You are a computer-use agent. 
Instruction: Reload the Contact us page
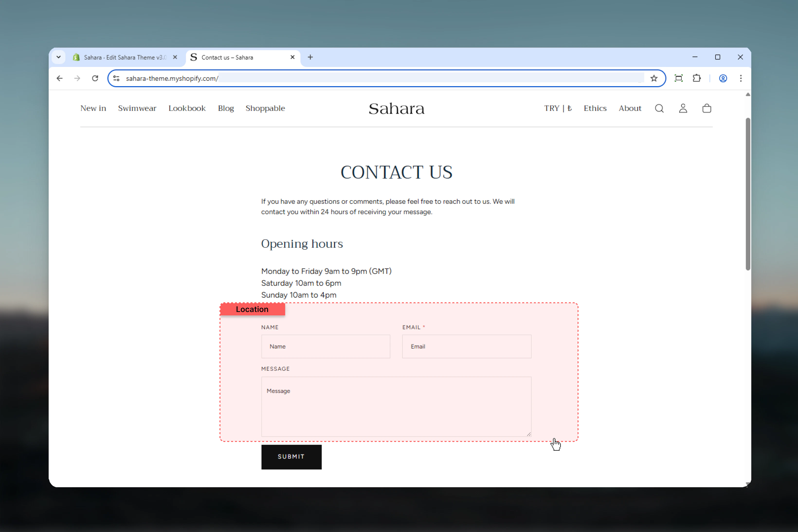pos(95,78)
